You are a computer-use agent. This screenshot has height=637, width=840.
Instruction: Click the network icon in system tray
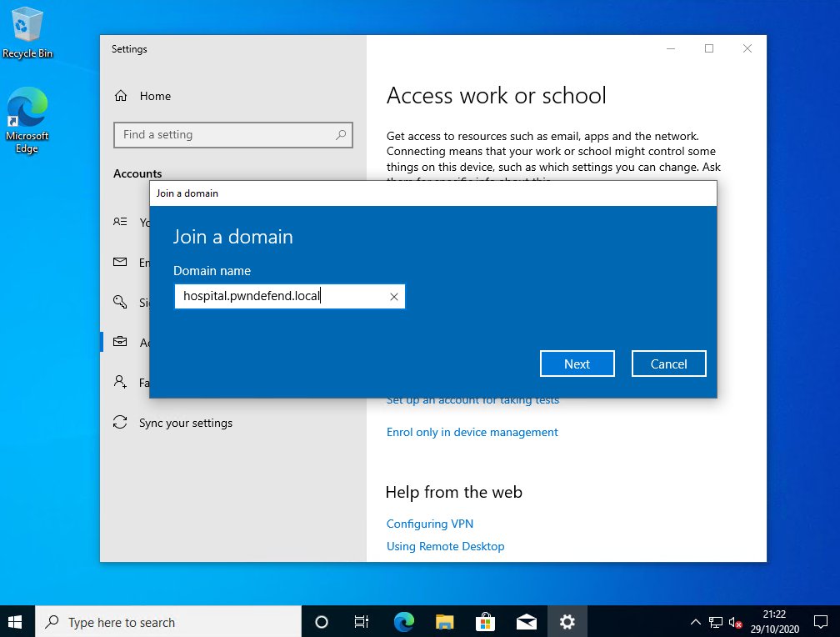[716, 622]
